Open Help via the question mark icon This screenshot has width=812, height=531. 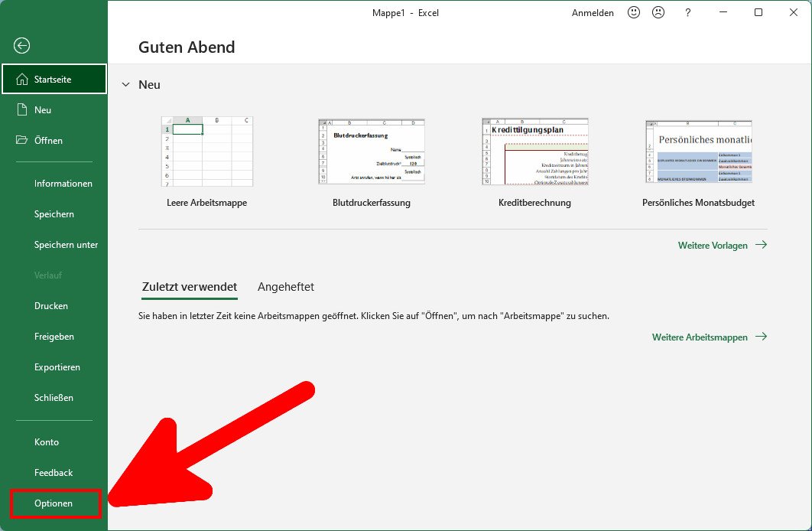687,13
